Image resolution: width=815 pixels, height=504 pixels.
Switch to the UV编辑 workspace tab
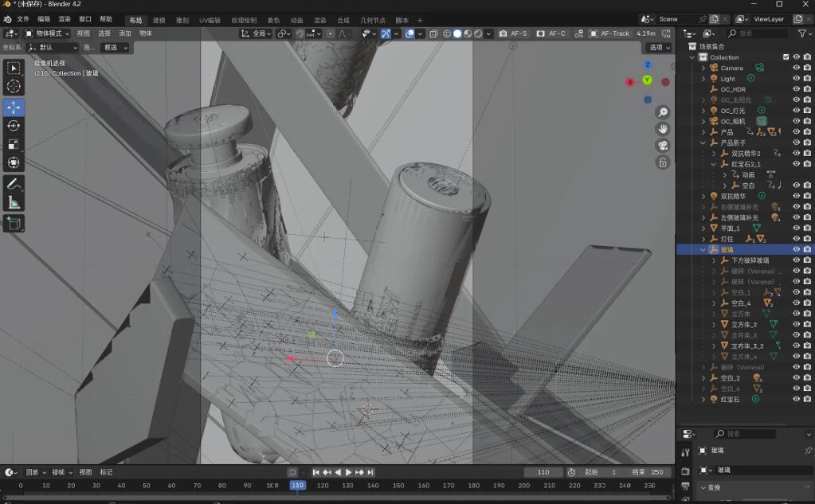(210, 20)
